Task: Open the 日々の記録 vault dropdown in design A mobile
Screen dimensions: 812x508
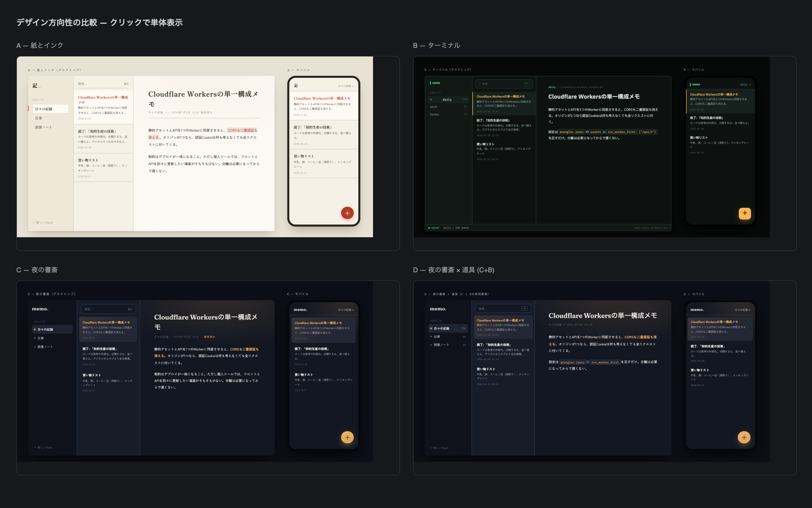Action: [346, 86]
